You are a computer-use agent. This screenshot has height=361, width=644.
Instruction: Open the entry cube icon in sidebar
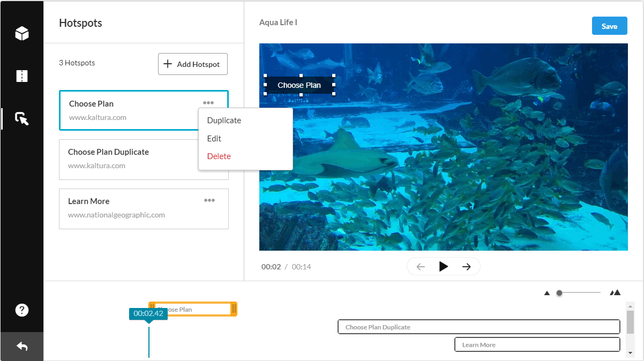22,34
